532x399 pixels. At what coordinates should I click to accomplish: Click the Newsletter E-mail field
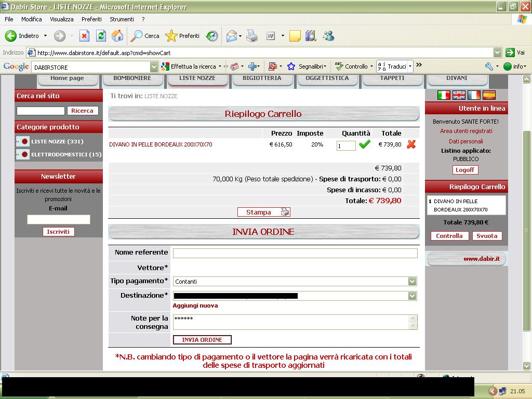coord(58,220)
